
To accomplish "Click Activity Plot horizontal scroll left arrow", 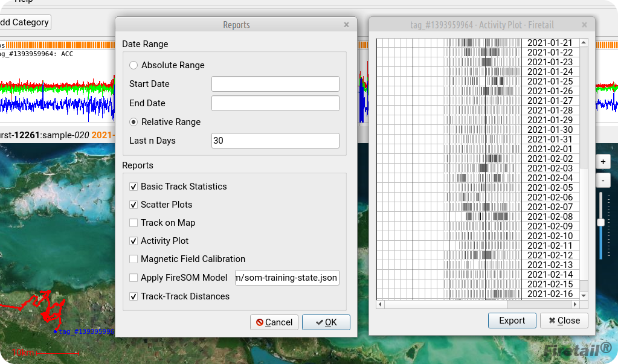I will [x=381, y=304].
